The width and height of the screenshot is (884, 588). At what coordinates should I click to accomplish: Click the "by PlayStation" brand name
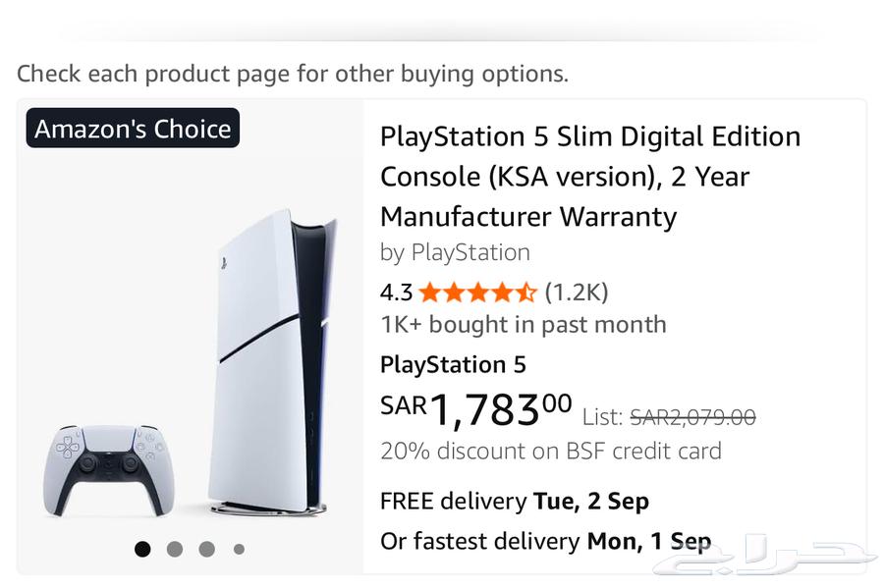click(x=455, y=252)
